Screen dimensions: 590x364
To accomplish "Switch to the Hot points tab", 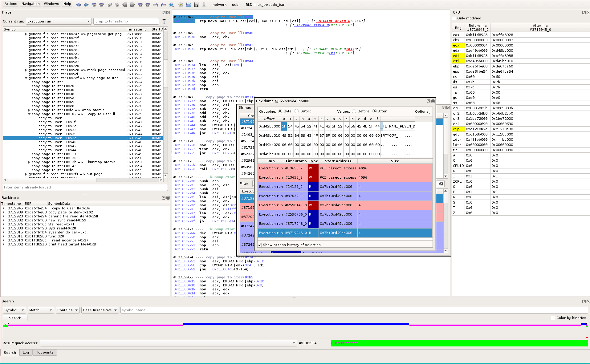I will pos(45,352).
